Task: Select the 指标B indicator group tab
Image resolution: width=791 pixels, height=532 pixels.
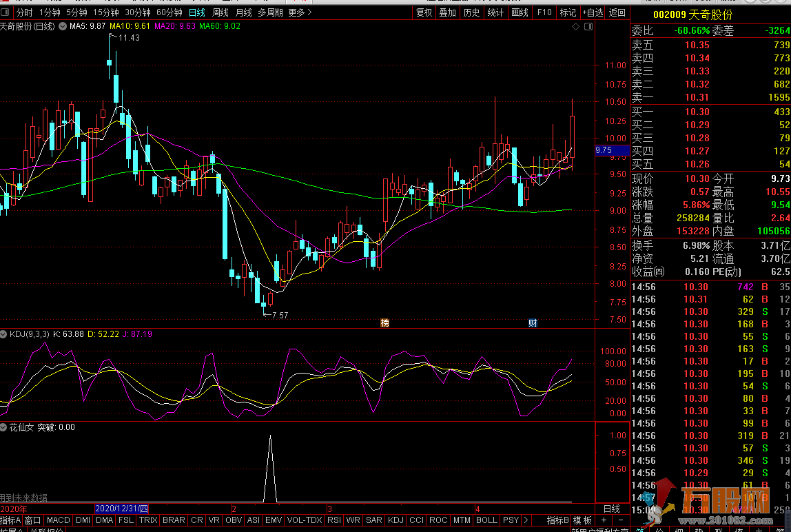Action: click(x=558, y=520)
